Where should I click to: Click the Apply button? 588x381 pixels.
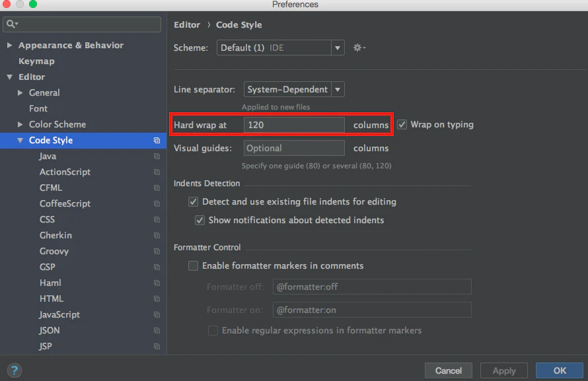504,370
